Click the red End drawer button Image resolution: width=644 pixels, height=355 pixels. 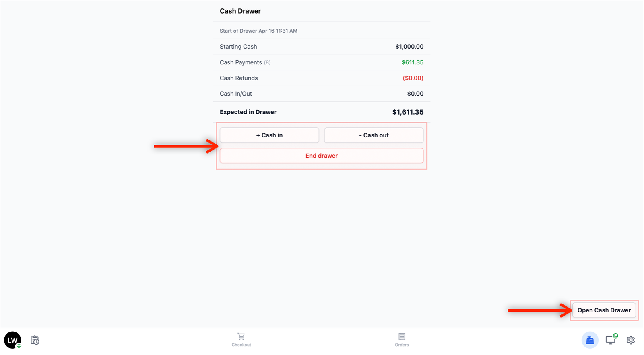point(322,156)
